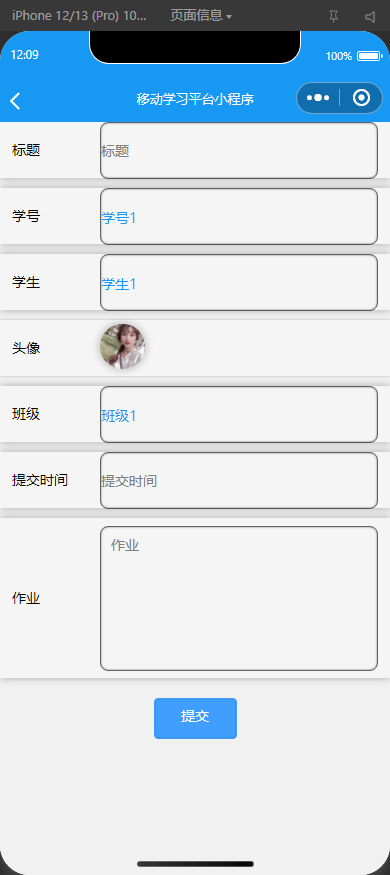Select the 学号 field showing 学号1
This screenshot has width=390, height=875.
click(239, 217)
